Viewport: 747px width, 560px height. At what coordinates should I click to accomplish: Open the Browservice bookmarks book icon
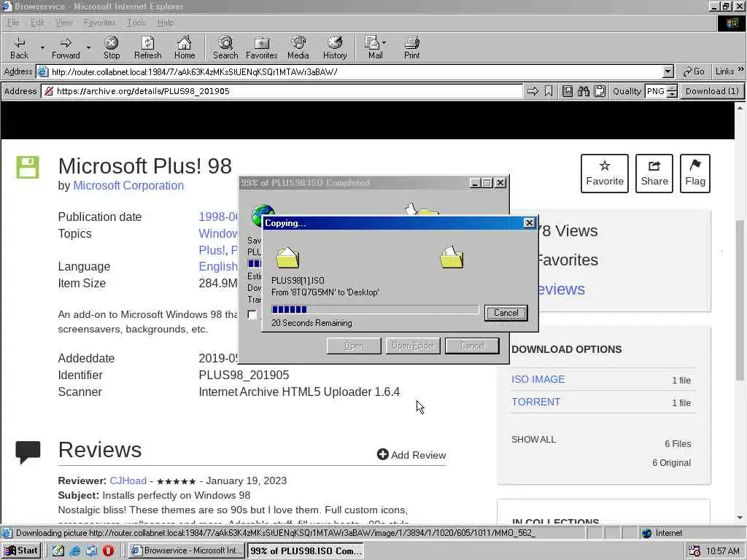568,91
